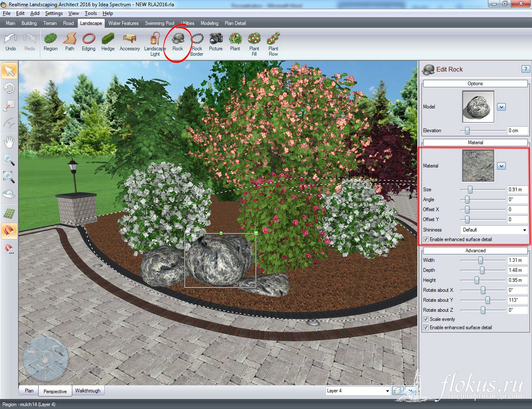Switch to the Plan Detail tab
532x409 pixels.
pos(235,23)
